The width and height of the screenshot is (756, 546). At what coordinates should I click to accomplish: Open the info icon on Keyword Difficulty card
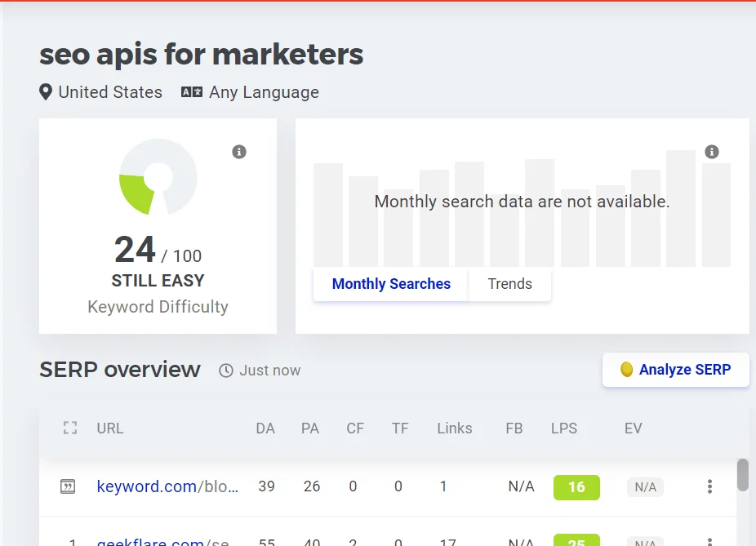tap(238, 151)
